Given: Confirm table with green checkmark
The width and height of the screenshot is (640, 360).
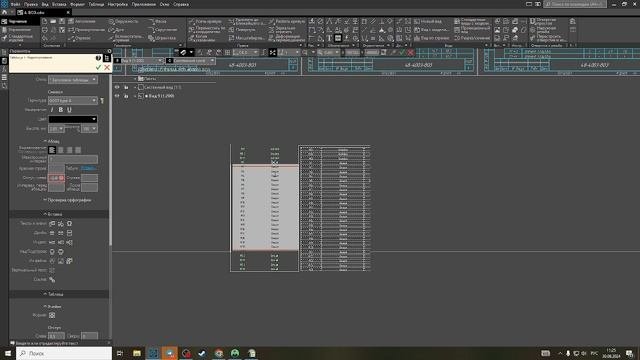Looking at the screenshot, I should pos(98,67).
